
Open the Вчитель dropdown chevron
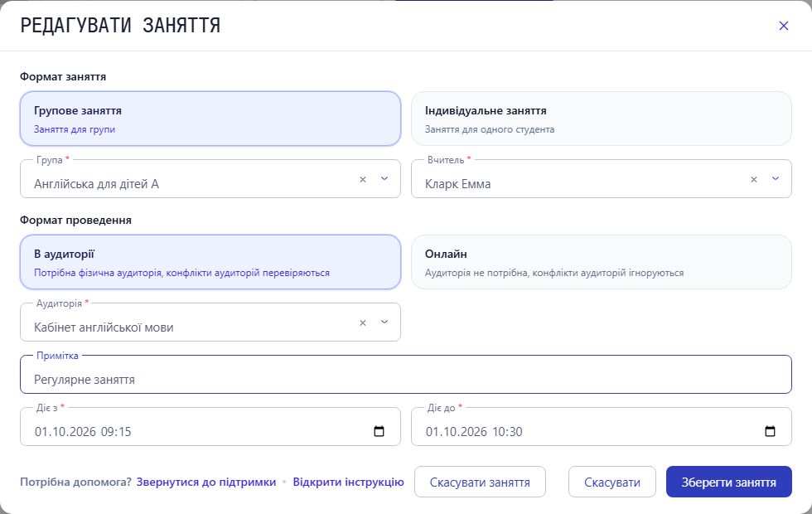coord(776,179)
